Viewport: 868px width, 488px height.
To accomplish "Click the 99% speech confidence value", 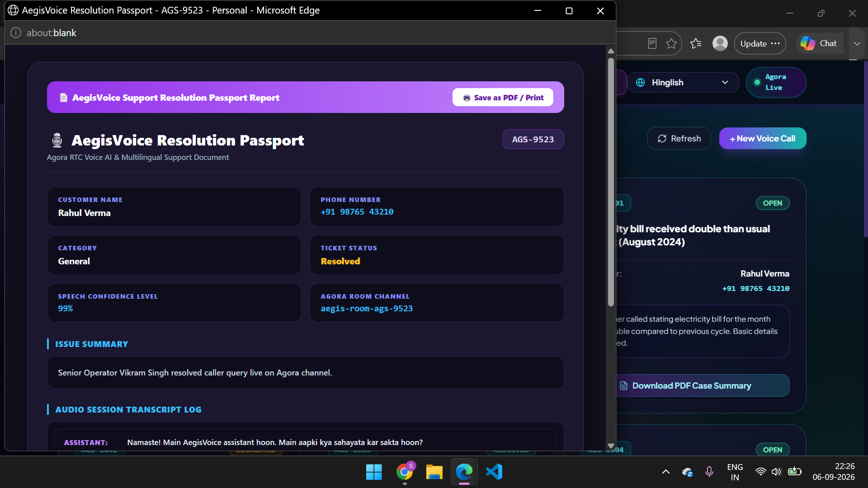I will tap(66, 309).
